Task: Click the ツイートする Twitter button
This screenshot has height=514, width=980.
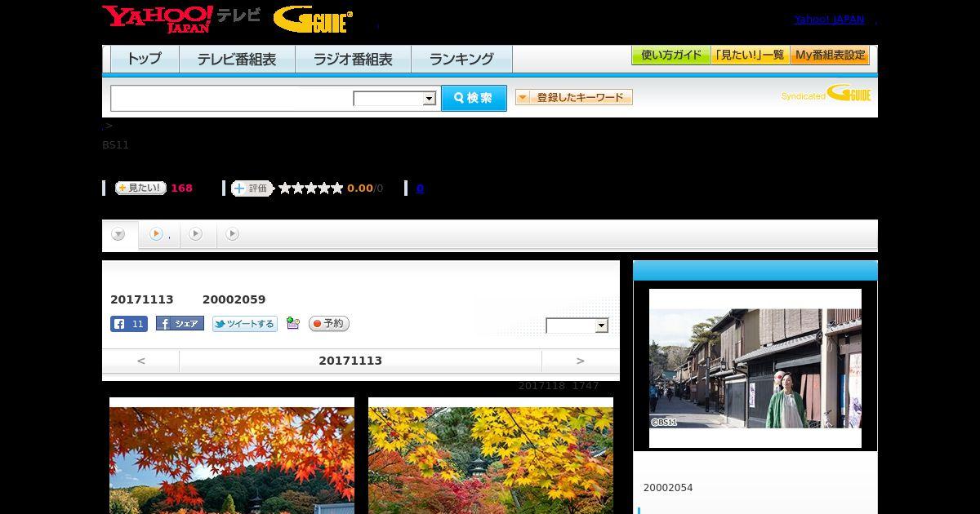Action: [244, 324]
